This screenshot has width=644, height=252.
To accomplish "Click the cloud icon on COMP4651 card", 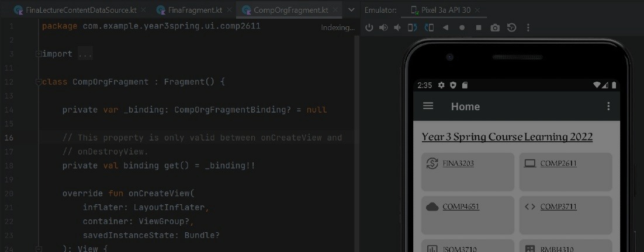I will tap(432, 207).
